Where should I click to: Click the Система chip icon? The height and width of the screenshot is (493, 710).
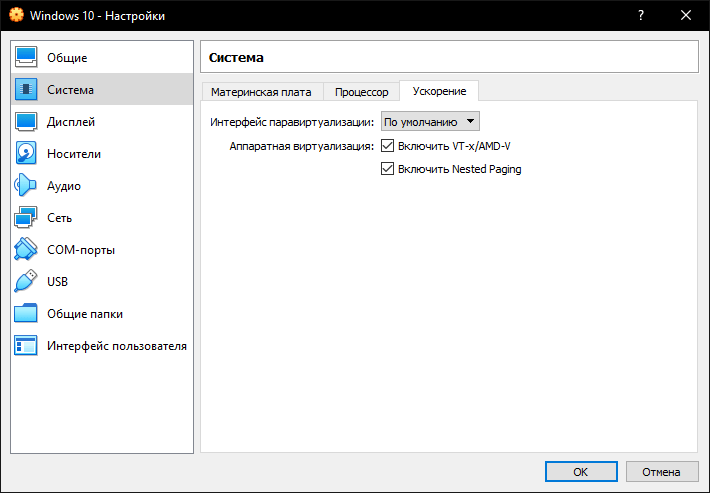pyautogui.click(x=26, y=89)
